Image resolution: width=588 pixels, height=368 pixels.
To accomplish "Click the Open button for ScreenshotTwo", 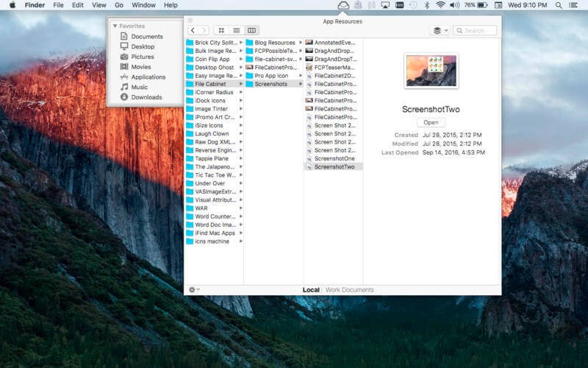I will click(431, 122).
